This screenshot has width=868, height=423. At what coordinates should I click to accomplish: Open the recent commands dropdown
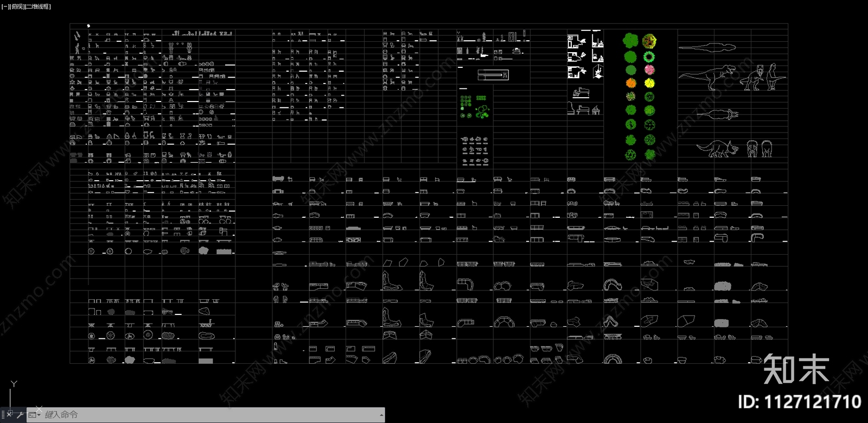(x=34, y=415)
